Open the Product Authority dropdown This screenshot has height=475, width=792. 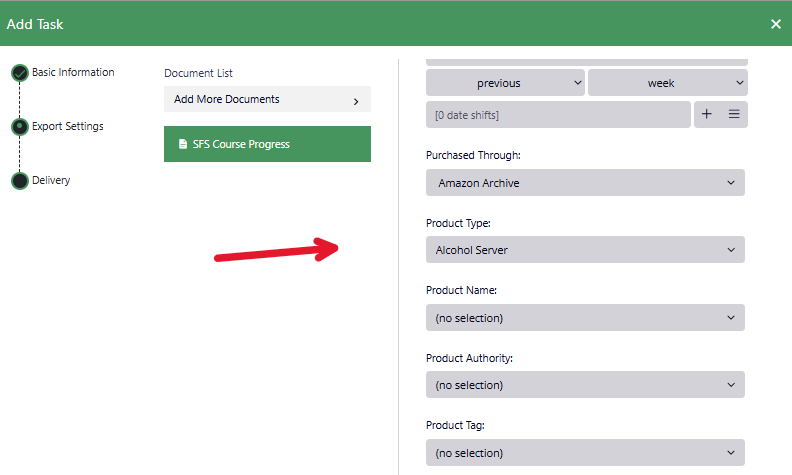585,385
